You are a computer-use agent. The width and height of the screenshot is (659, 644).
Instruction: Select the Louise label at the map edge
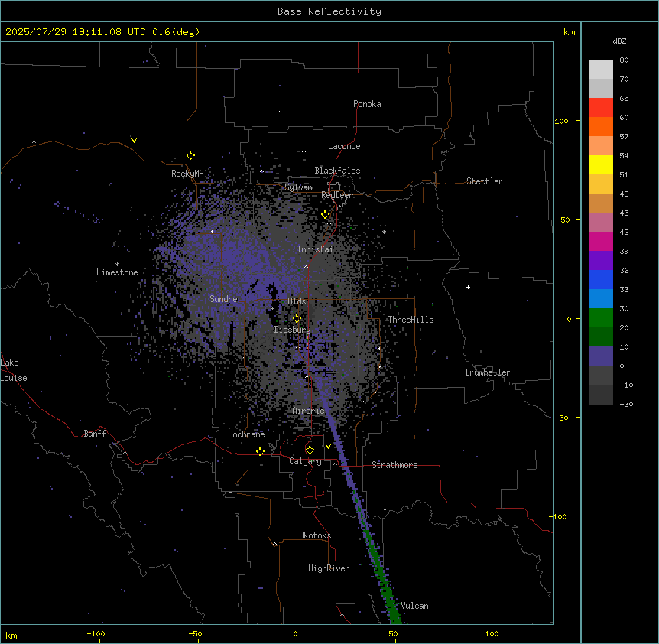point(13,378)
